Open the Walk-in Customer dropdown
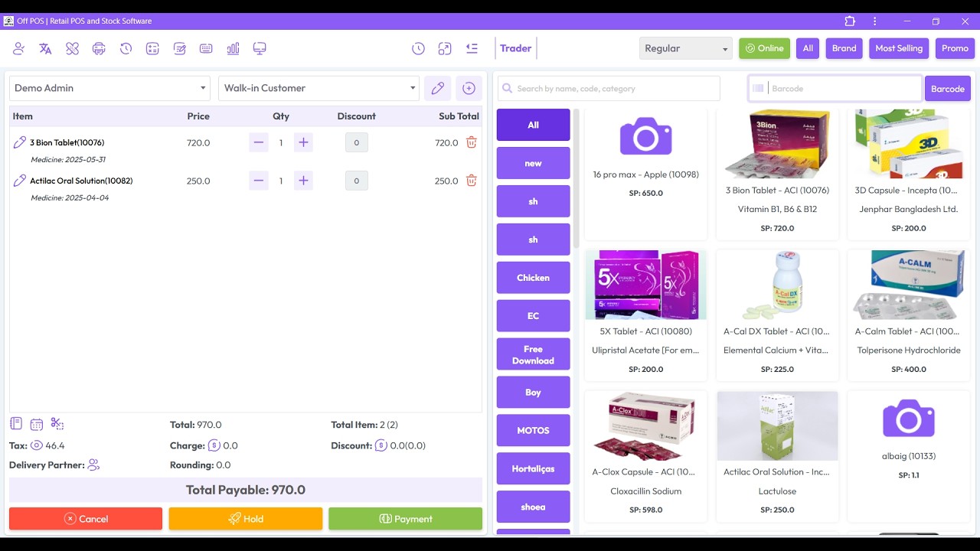980x551 pixels. [318, 88]
